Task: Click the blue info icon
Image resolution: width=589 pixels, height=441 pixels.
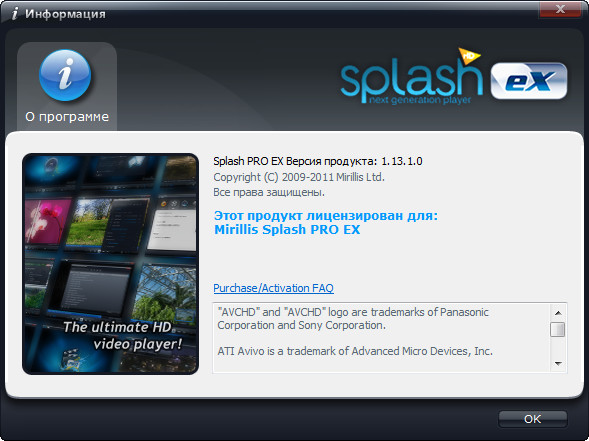Action: tap(65, 76)
